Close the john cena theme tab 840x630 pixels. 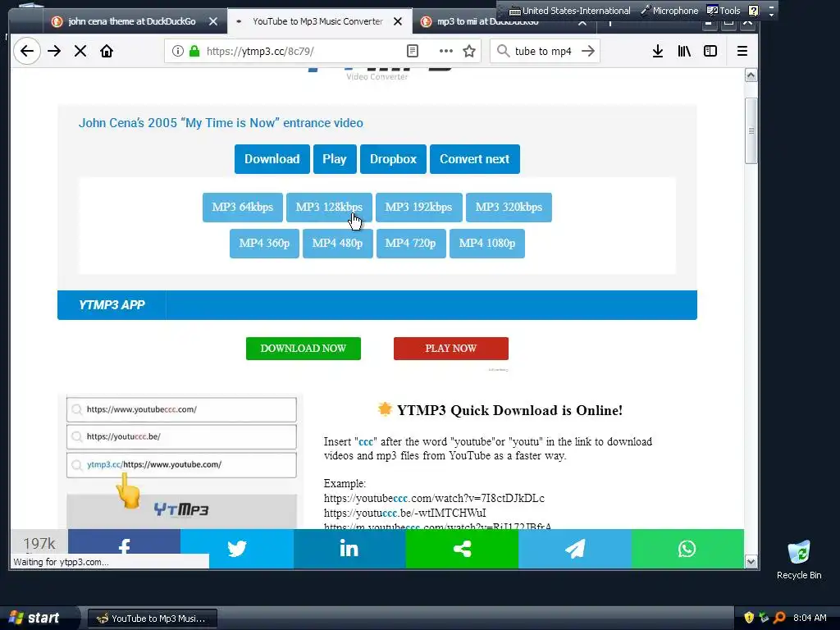(212, 21)
